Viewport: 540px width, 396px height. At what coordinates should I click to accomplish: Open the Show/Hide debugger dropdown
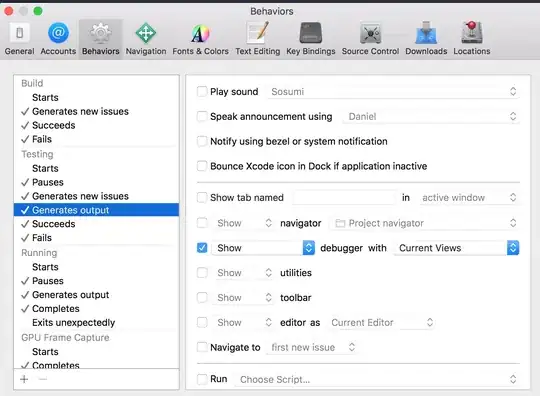[263, 248]
